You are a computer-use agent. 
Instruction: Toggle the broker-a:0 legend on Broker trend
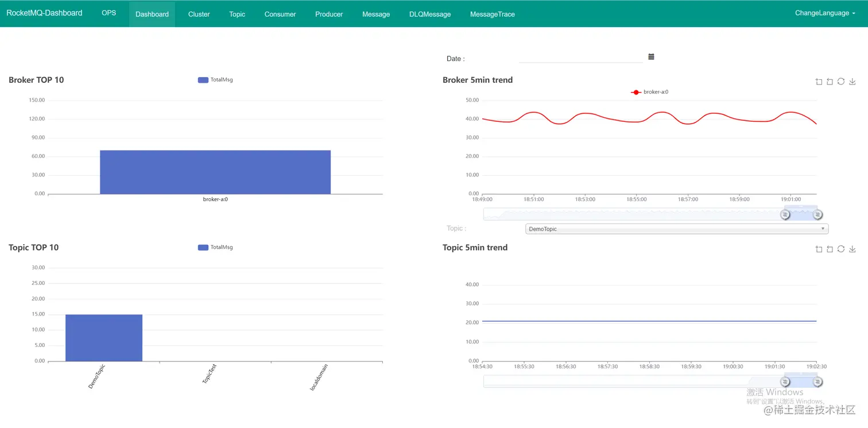tap(649, 91)
